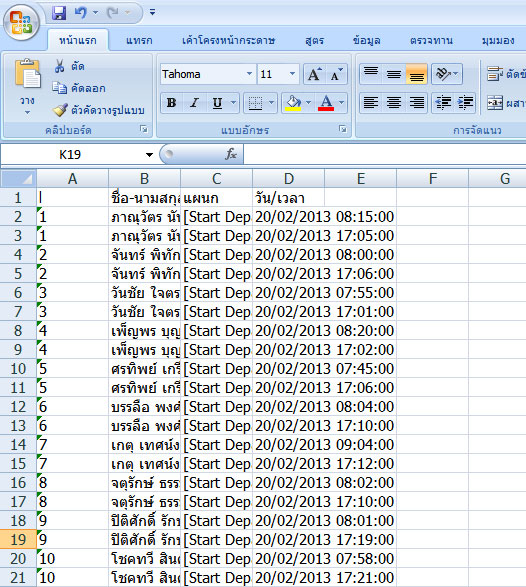This screenshot has width=526, height=587.
Task: Click cell 20/02/2013 17:21:00
Action: click(324, 578)
